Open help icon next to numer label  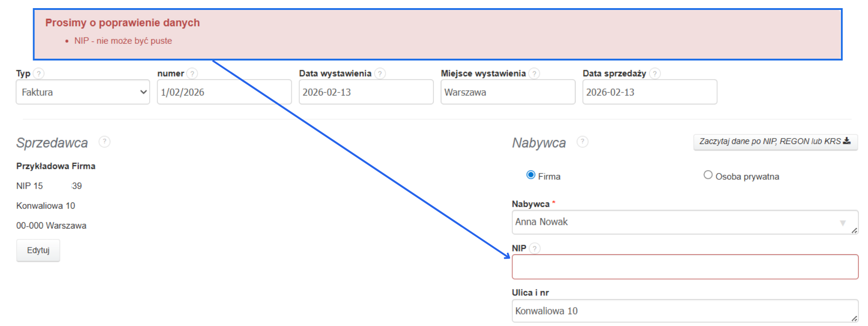pos(192,74)
